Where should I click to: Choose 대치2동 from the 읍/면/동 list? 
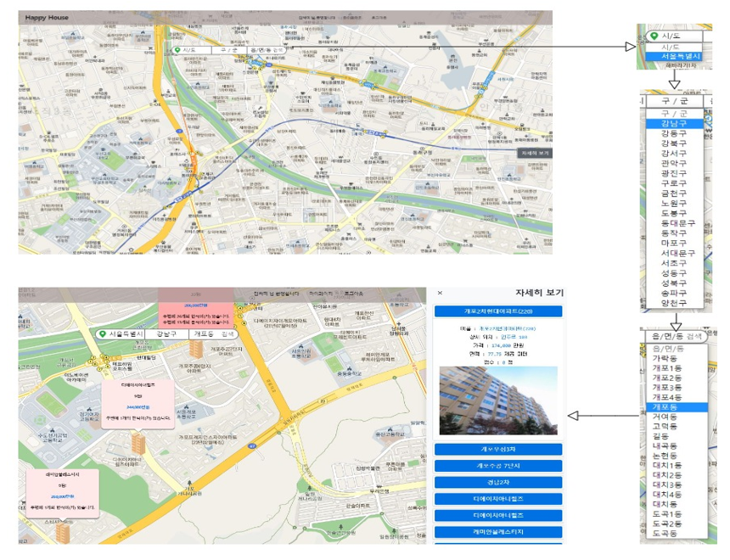[676, 475]
